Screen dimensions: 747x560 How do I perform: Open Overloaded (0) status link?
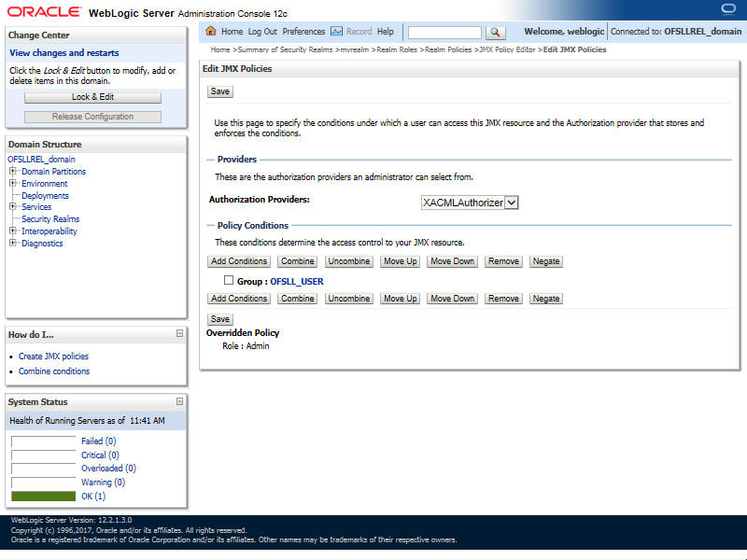(108, 469)
